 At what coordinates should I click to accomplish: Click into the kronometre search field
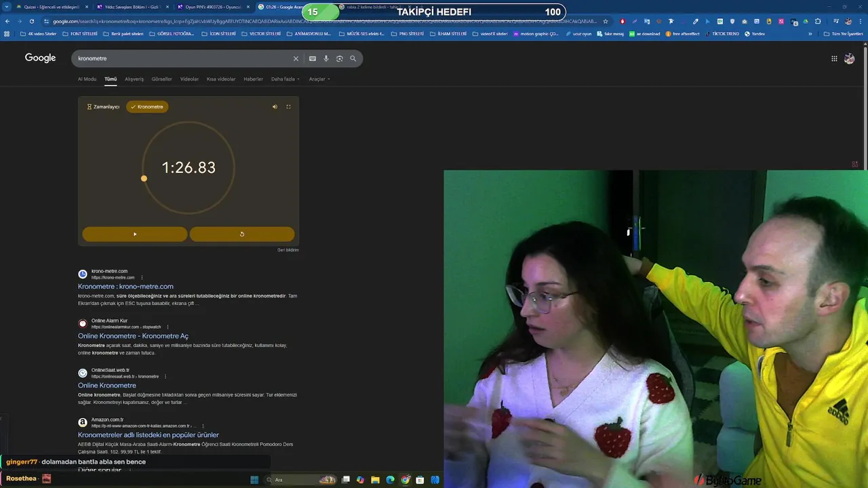(183, 58)
